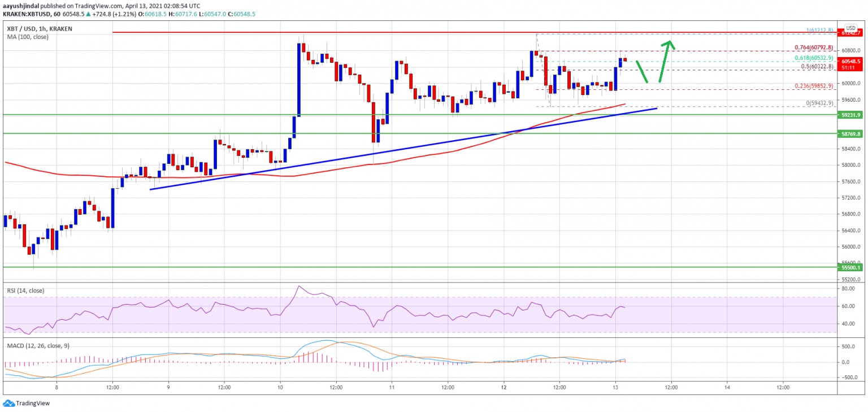Click the TradingView logo in bottom corner
This screenshot has width=868, height=412.
[26, 403]
